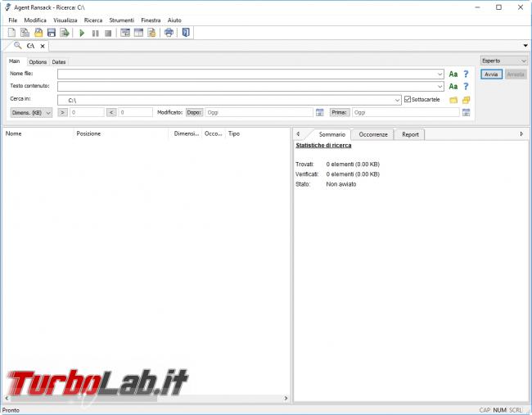
Task: Click the Arresta button
Action: click(x=516, y=74)
